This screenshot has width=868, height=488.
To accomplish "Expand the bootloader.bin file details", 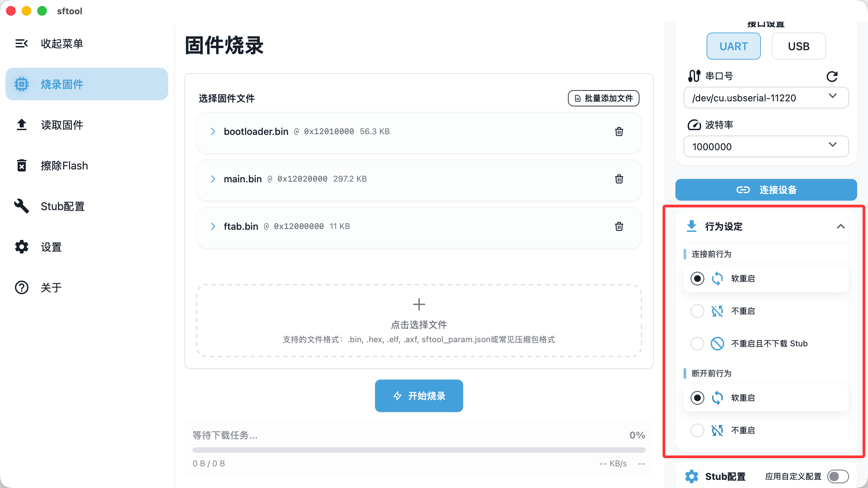I will click(213, 131).
